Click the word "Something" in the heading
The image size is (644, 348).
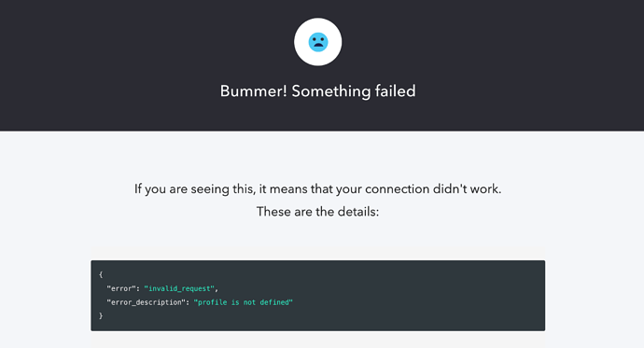click(330, 91)
